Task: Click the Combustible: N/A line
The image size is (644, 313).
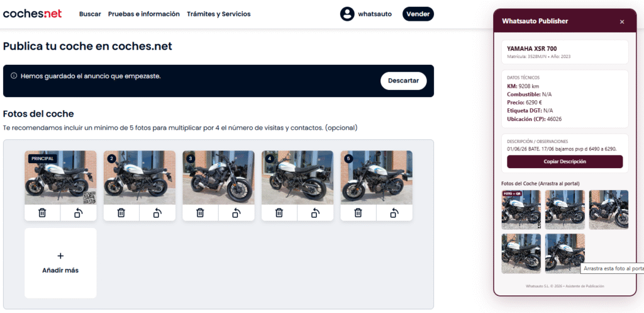Action: click(x=530, y=94)
